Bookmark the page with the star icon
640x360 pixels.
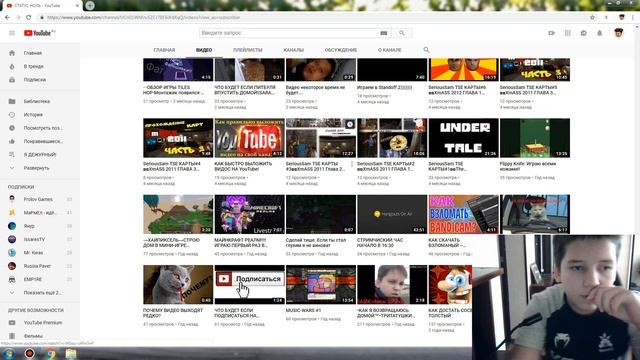592,18
